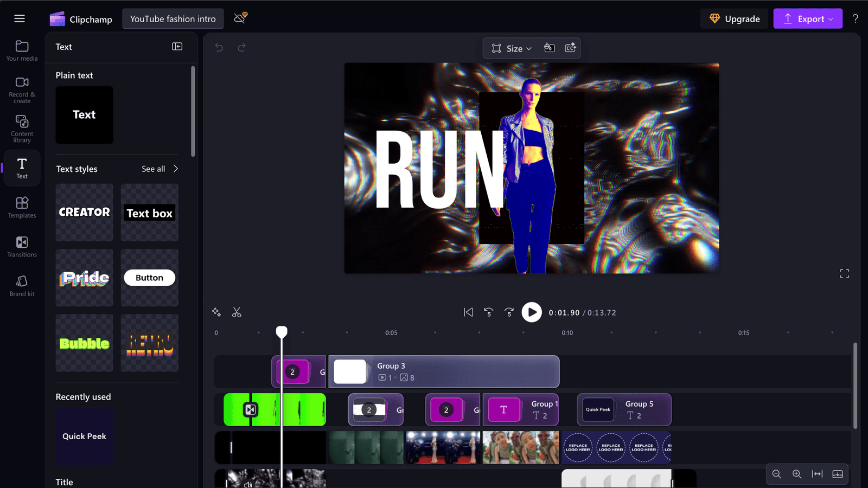The image size is (868, 488).
Task: Open the auto-captions CC tool
Action: click(570, 48)
